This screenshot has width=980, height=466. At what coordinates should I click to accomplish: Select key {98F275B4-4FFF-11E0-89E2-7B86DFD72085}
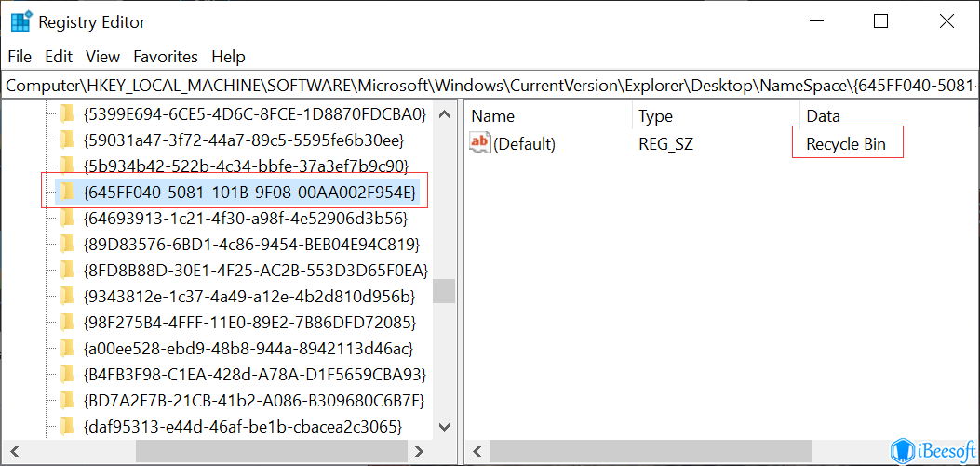(x=249, y=323)
